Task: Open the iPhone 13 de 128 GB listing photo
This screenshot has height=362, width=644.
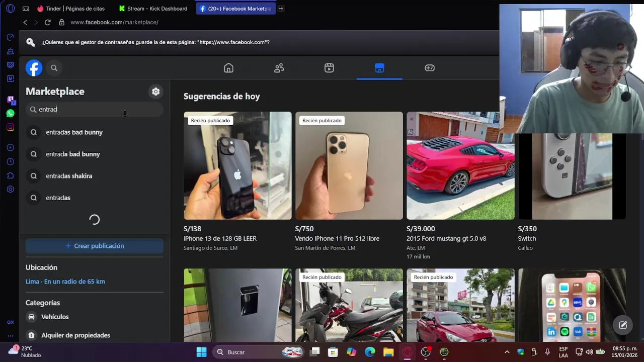Action: [237, 165]
